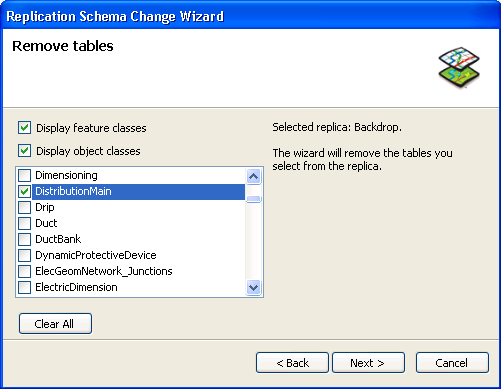Check the DynamicProtectiveDevice checkbox

coord(24,255)
